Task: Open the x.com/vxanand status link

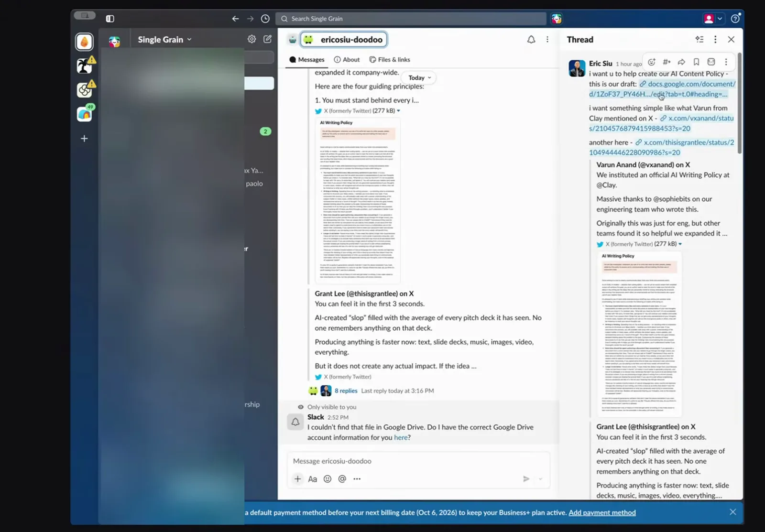Action: coord(661,123)
